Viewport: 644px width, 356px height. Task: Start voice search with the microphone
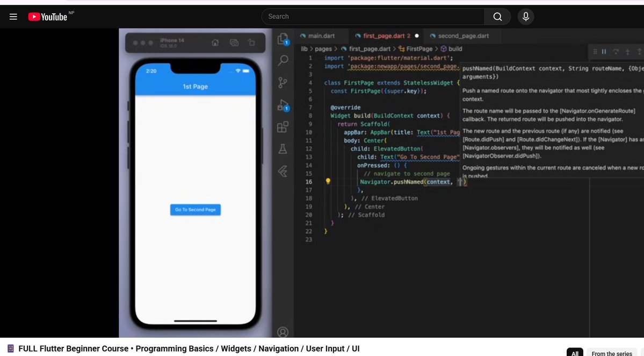click(x=526, y=17)
